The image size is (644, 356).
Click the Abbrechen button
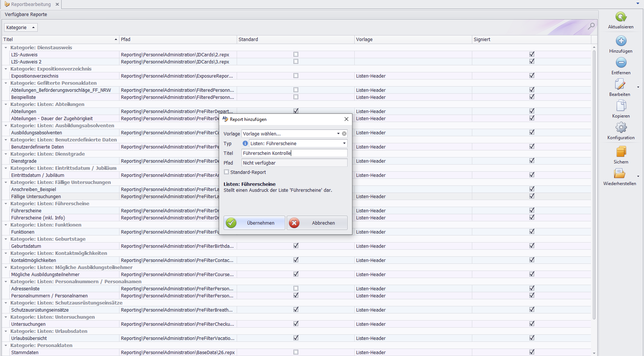click(x=317, y=223)
